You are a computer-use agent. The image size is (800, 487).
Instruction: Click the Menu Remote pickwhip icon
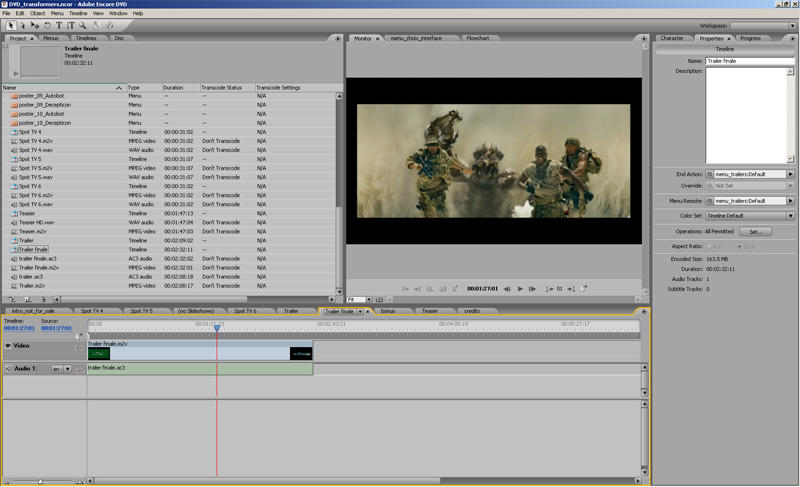pyautogui.click(x=709, y=201)
